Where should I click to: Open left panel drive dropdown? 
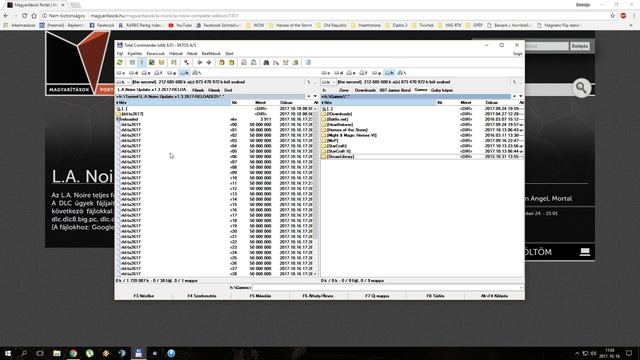[124, 82]
